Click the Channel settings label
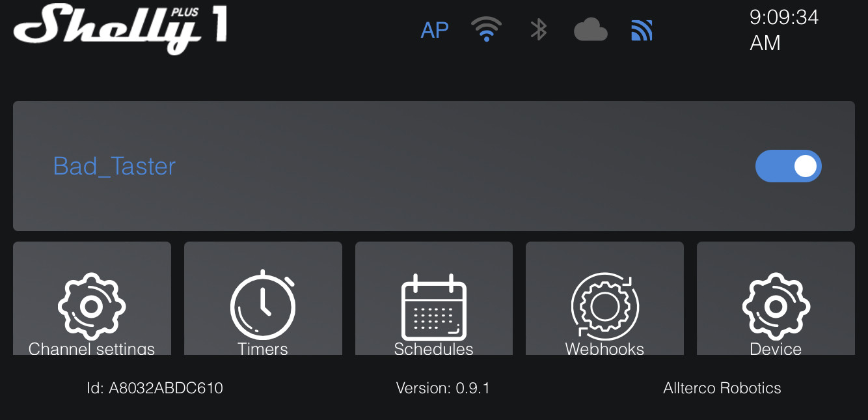The width and height of the screenshot is (868, 420). (x=92, y=348)
